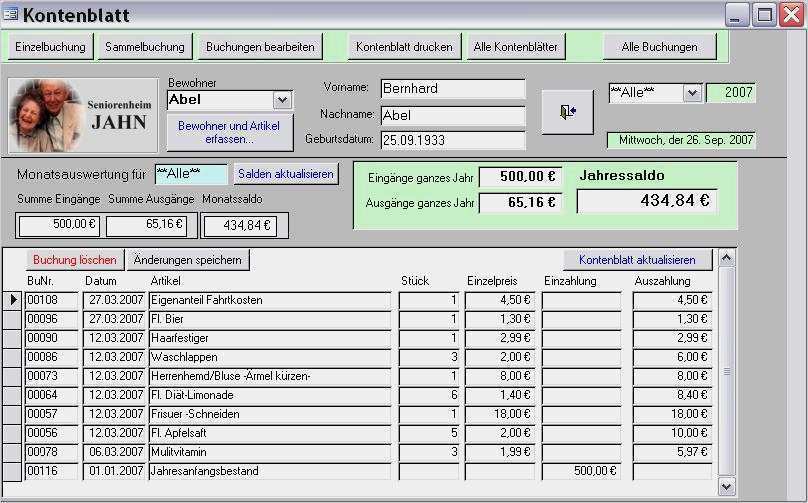Minimize the Kontenblatt window
This screenshot has height=503, width=808.
(x=737, y=14)
